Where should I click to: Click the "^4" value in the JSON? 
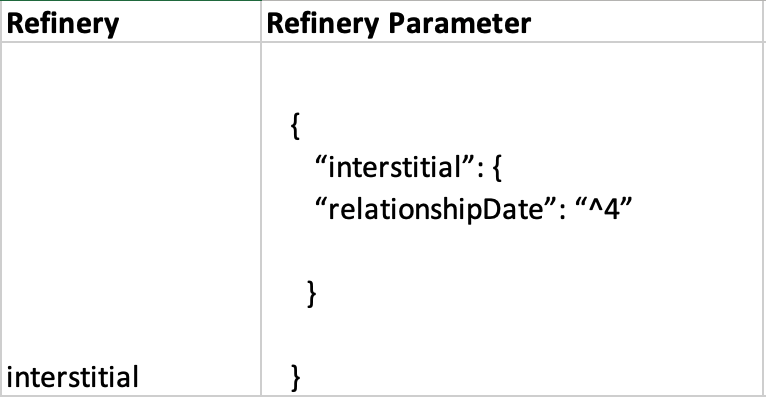[604, 209]
